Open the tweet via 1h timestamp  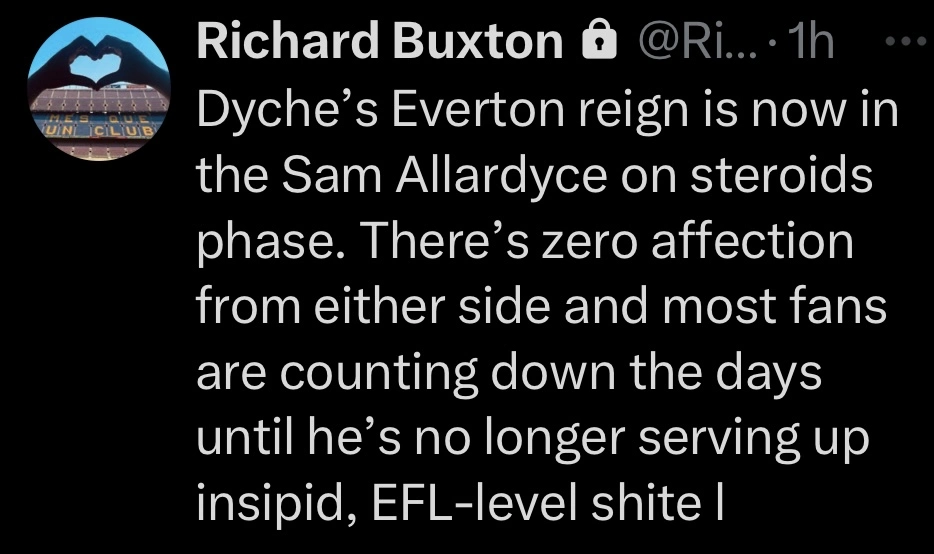click(812, 42)
